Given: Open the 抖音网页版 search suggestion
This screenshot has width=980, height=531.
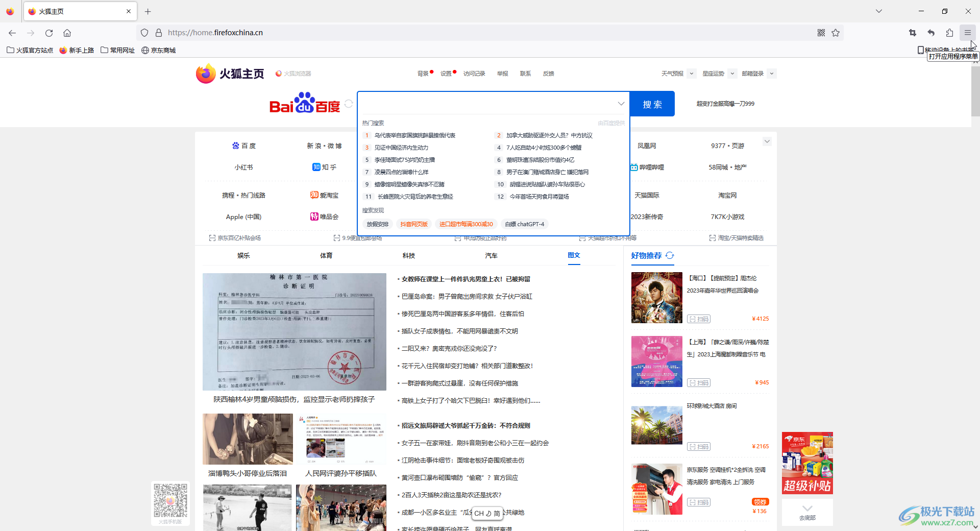Looking at the screenshot, I should [413, 224].
